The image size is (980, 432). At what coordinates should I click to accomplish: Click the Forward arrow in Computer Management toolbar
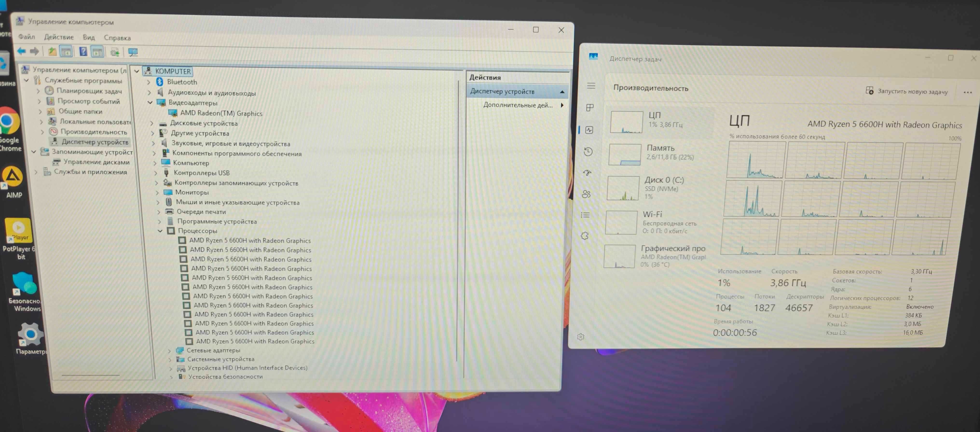click(35, 51)
